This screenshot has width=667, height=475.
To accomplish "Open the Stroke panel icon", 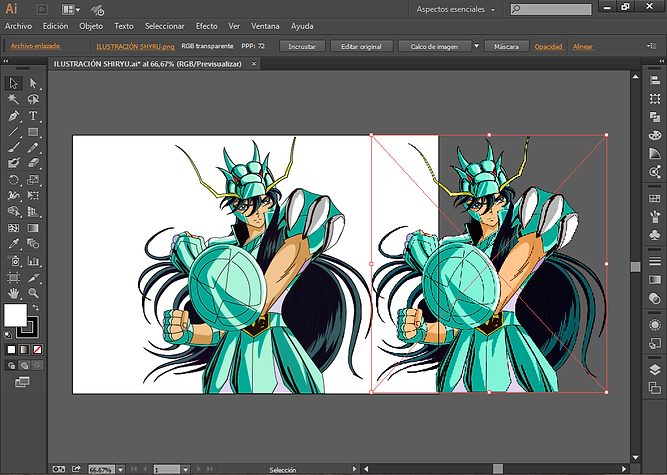I will (x=655, y=261).
